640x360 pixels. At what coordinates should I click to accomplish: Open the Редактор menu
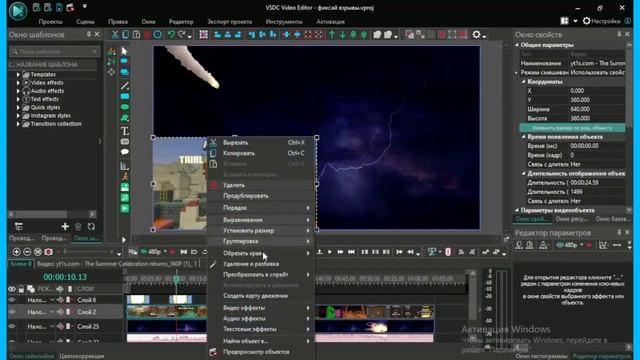181,22
